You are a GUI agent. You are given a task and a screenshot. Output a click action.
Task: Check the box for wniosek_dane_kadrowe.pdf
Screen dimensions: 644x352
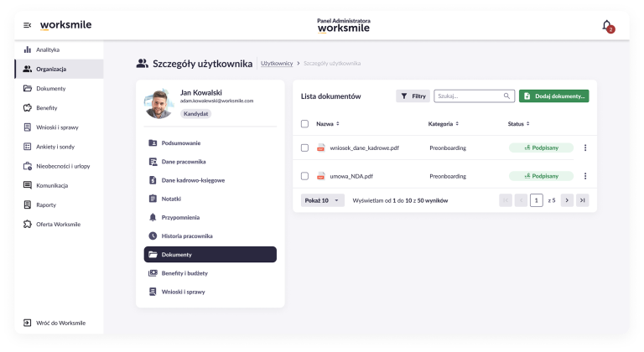(304, 148)
